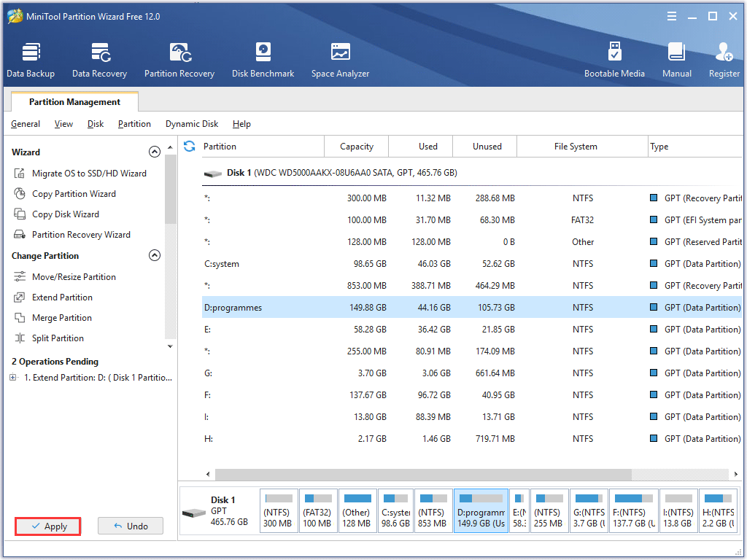Open the Disk menu
Viewport: 747px width, 560px height.
tap(96, 124)
